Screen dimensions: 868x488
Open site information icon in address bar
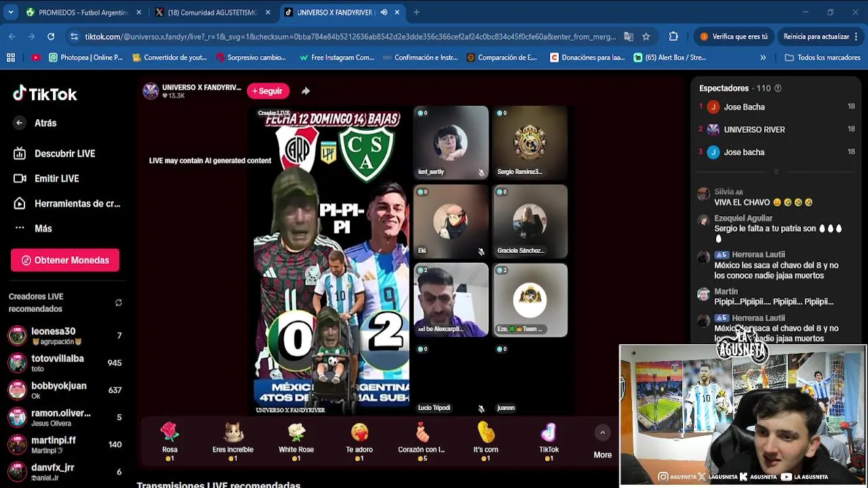[75, 37]
